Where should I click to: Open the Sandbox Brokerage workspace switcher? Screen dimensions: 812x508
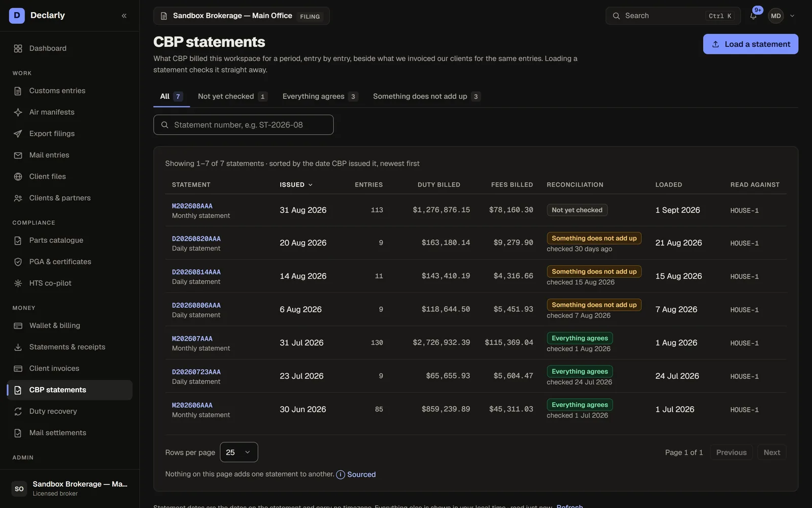tap(242, 16)
